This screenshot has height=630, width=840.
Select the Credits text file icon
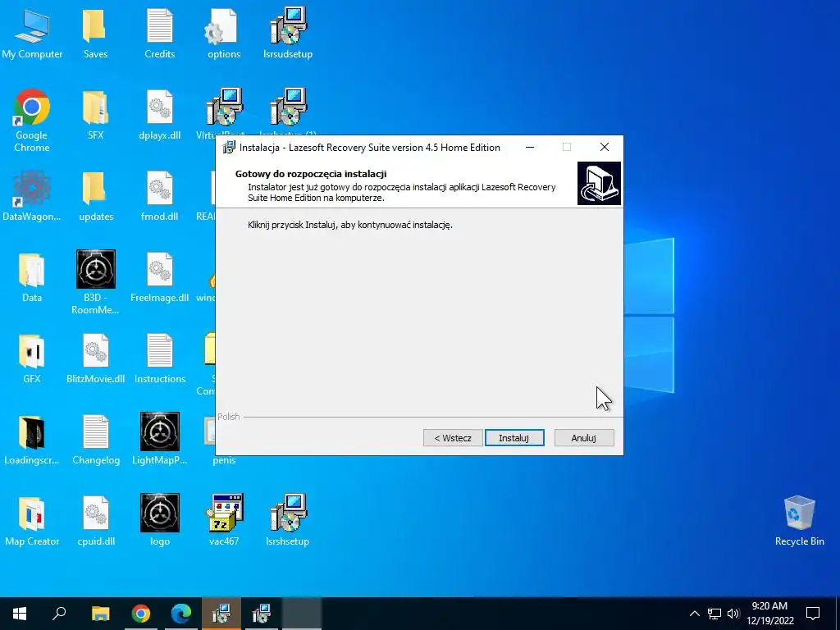[x=160, y=34]
